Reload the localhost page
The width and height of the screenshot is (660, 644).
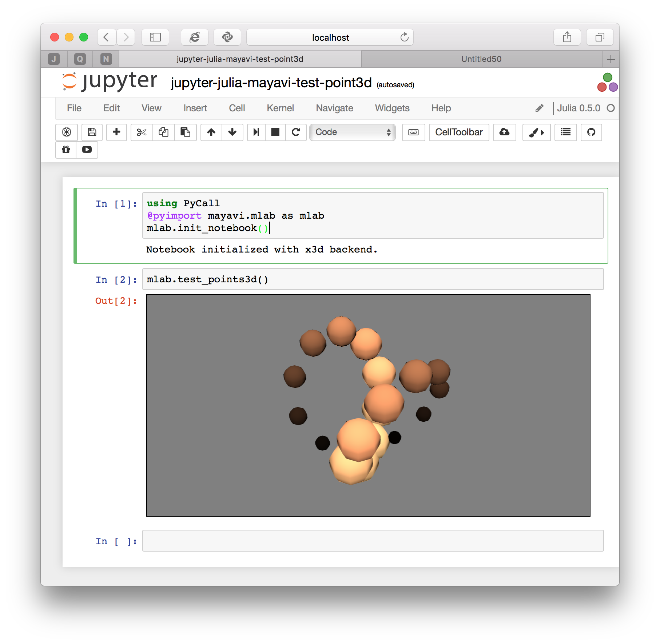click(404, 37)
